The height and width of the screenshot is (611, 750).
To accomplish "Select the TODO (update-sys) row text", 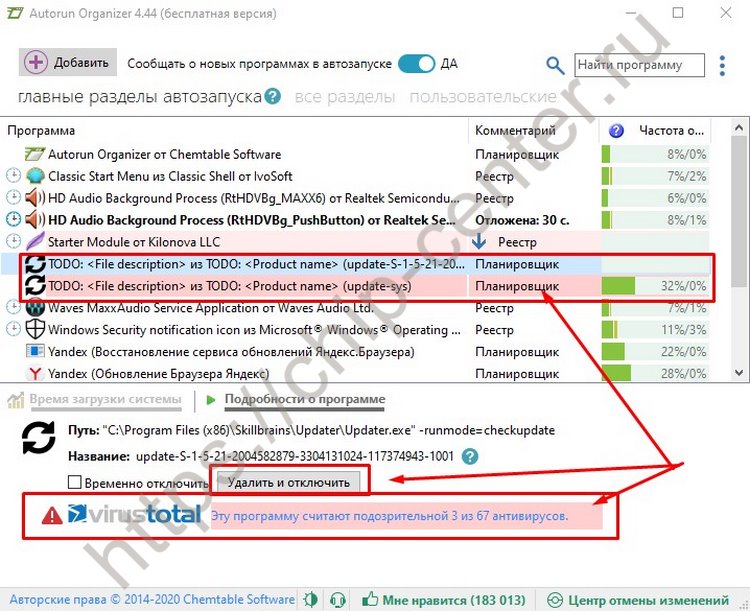I will tap(230, 286).
